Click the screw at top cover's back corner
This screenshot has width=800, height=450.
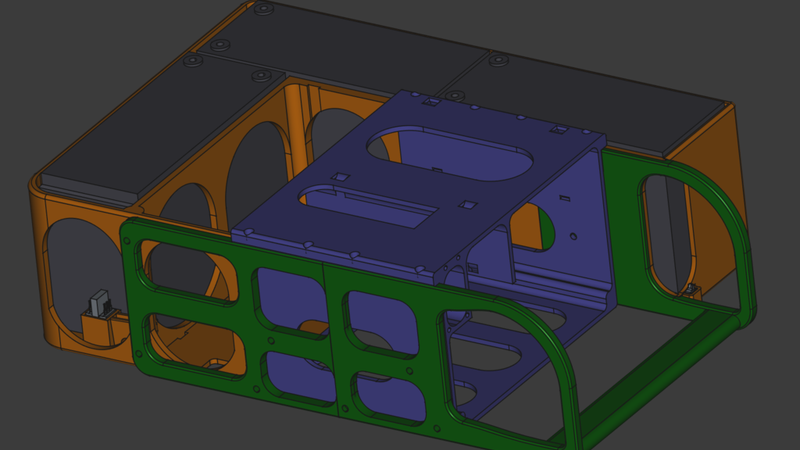click(x=262, y=8)
